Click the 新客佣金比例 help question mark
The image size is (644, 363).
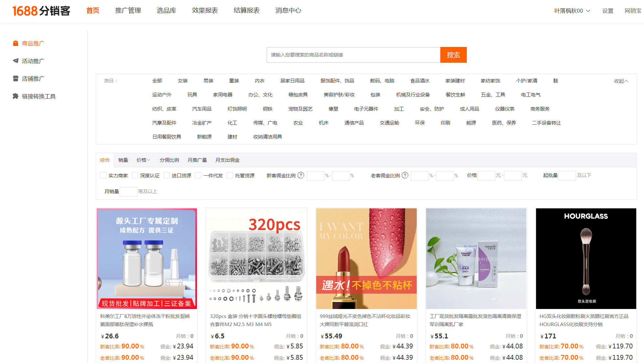[x=300, y=175]
